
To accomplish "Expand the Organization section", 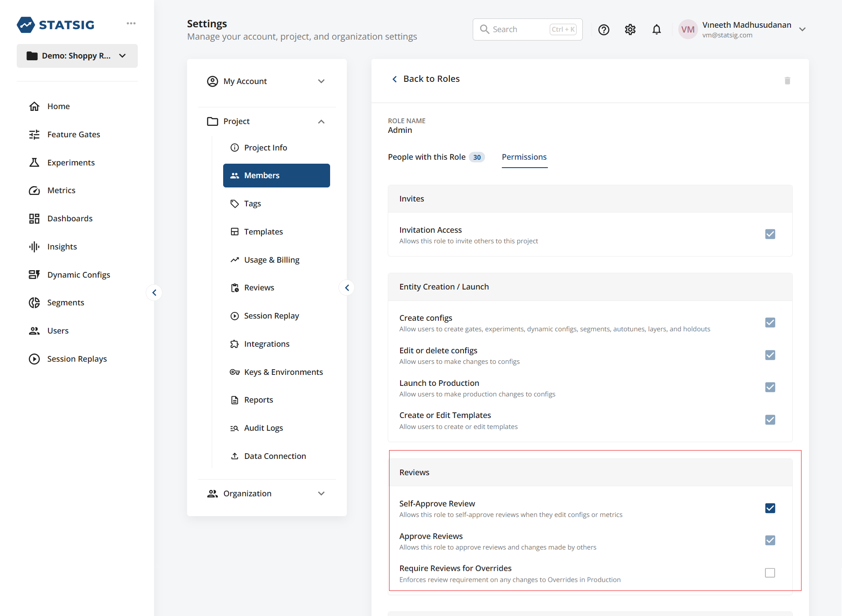I will (321, 493).
